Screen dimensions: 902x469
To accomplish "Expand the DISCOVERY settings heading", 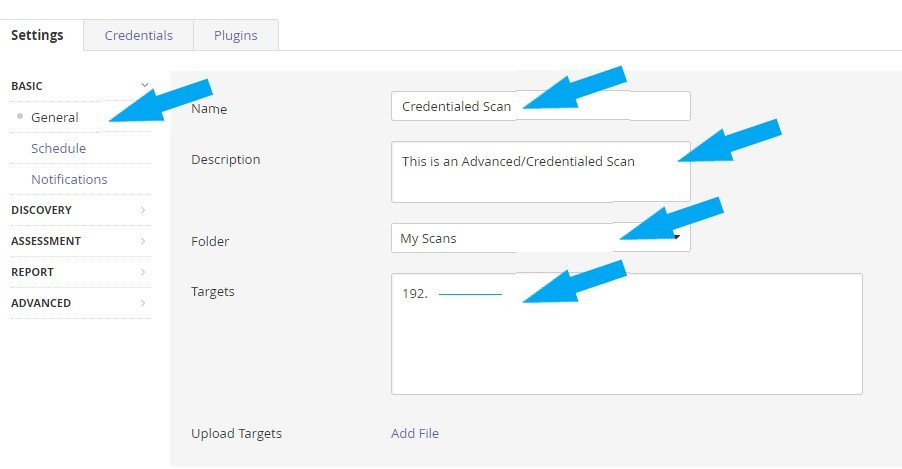I will pyautogui.click(x=41, y=210).
